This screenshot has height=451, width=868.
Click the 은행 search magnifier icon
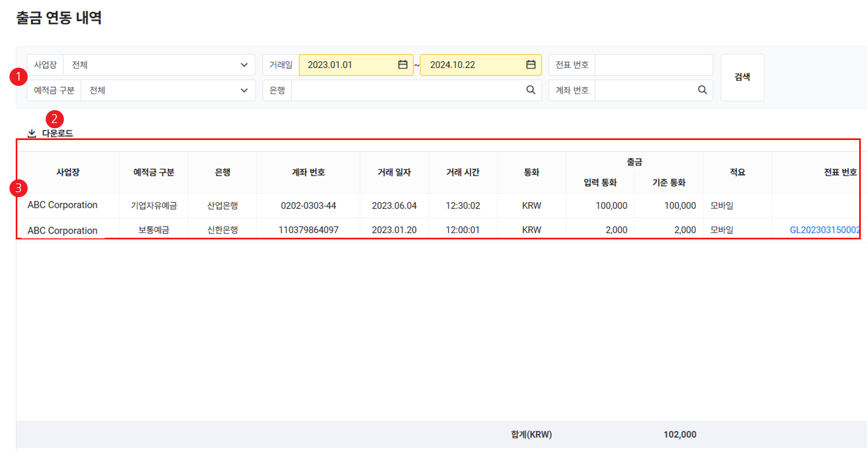click(x=531, y=90)
